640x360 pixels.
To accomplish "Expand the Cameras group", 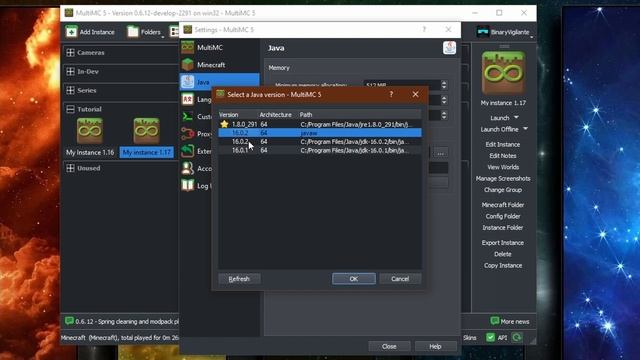I will [x=71, y=53].
